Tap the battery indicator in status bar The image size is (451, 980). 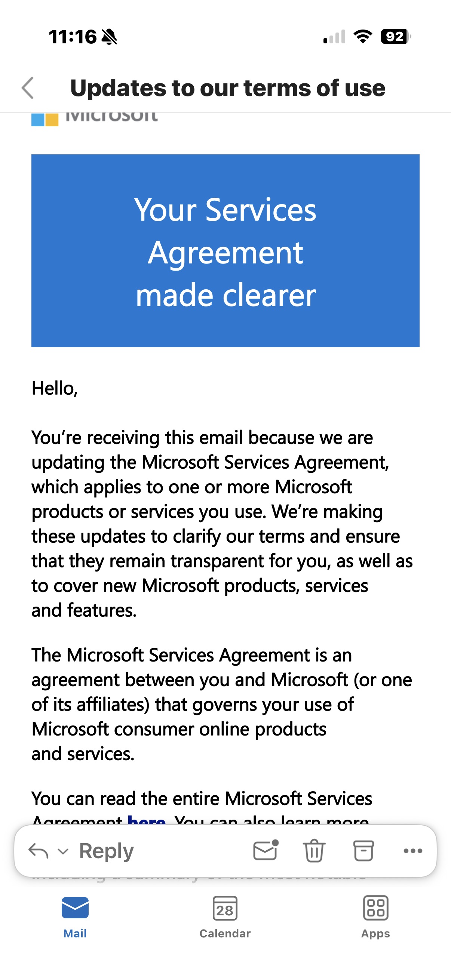pyautogui.click(x=396, y=37)
